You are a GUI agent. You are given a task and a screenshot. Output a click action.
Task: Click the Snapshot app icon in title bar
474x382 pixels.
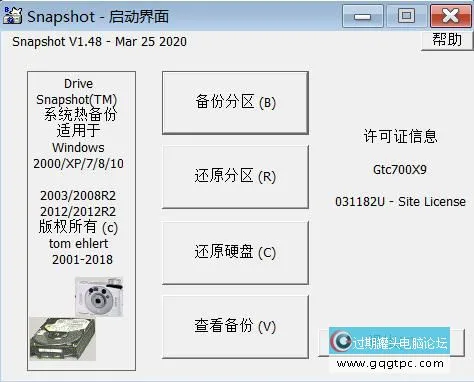(x=13, y=16)
